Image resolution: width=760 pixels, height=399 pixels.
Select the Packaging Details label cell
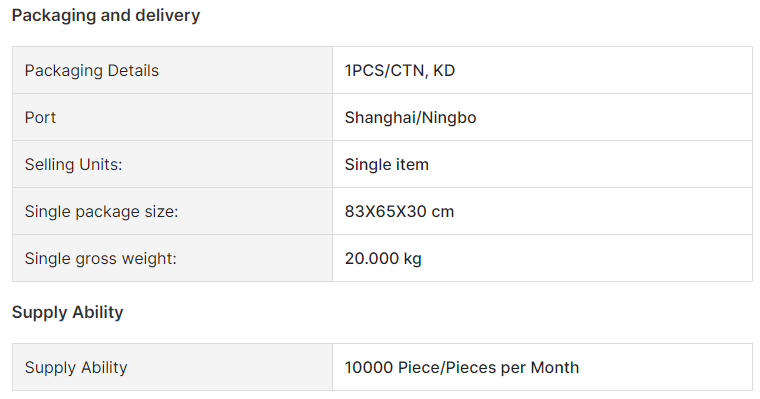(x=173, y=70)
